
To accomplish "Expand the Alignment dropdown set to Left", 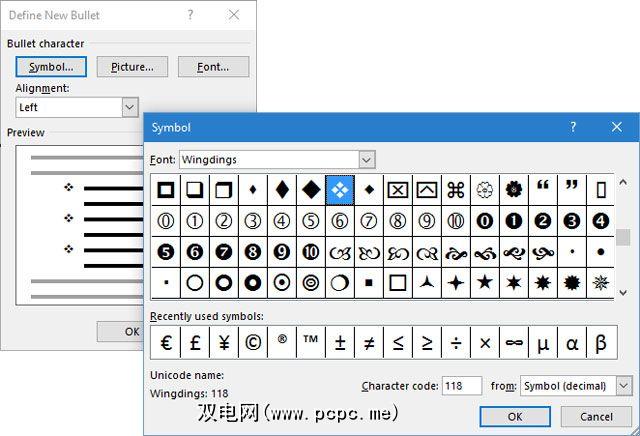I will click(129, 107).
